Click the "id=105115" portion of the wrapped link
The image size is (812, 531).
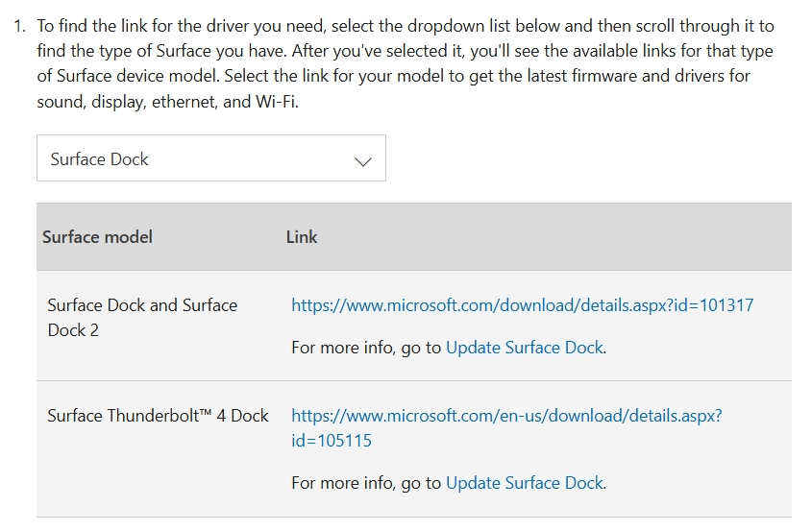click(332, 441)
